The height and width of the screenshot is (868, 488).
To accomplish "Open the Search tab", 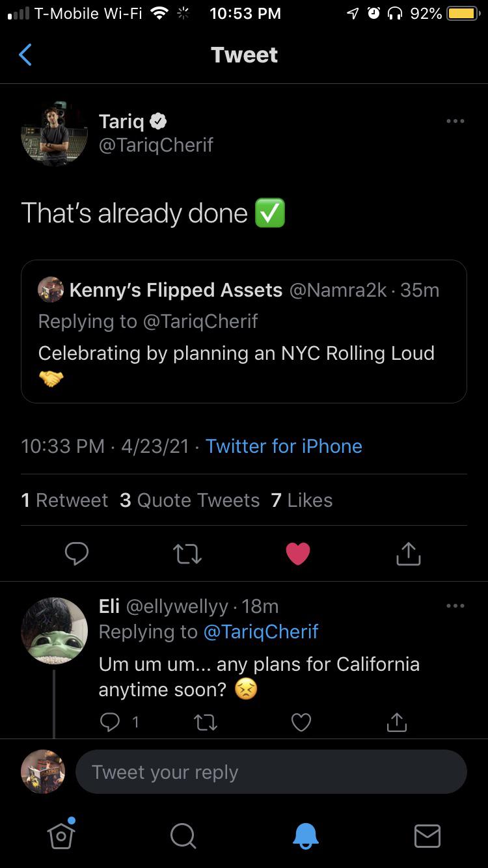I will click(x=183, y=835).
